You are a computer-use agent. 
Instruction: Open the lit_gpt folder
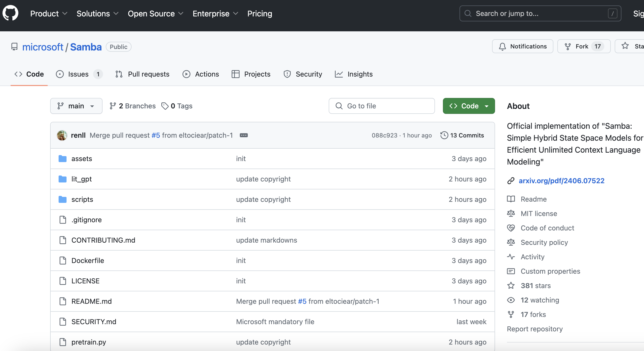(81, 179)
